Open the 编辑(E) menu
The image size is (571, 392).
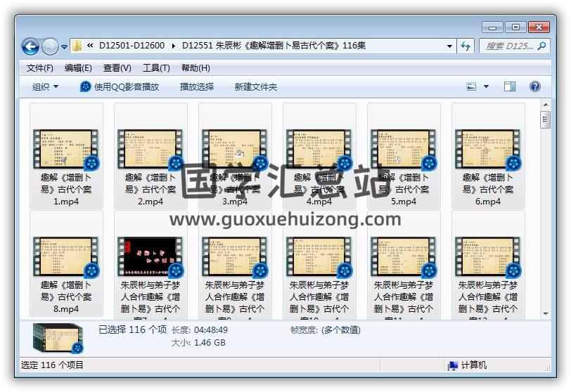(78, 68)
